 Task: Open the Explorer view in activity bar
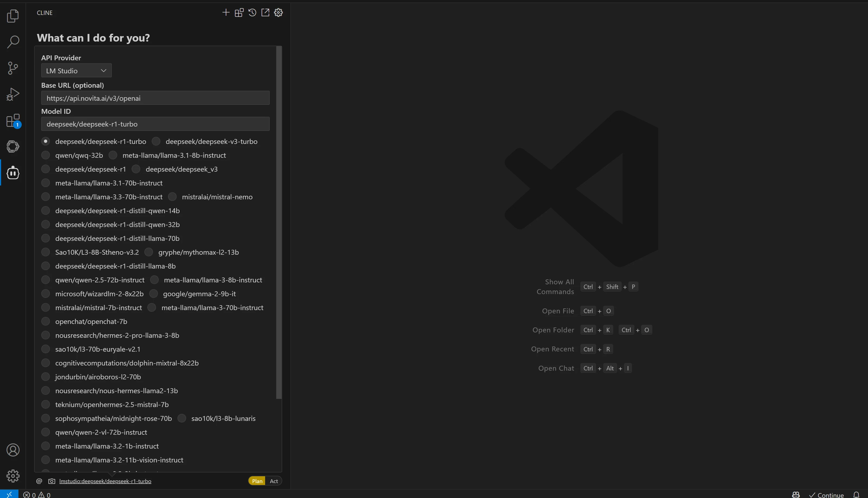point(13,16)
